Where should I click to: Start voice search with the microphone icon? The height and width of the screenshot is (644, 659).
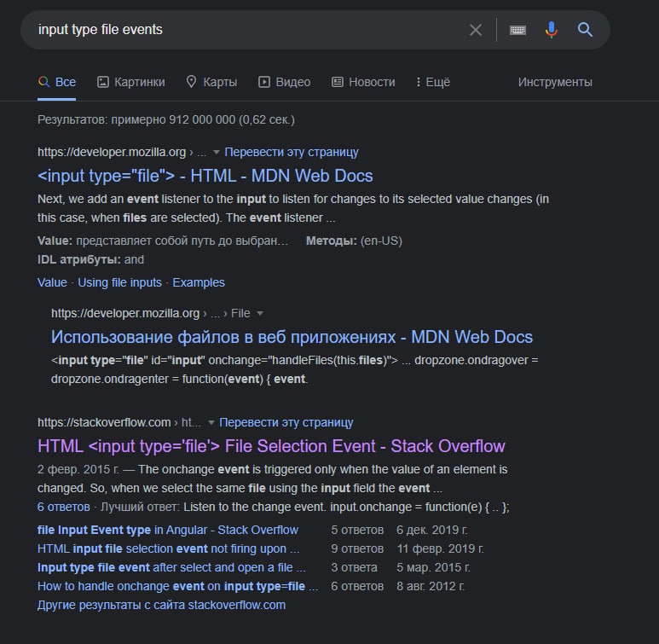(x=552, y=30)
